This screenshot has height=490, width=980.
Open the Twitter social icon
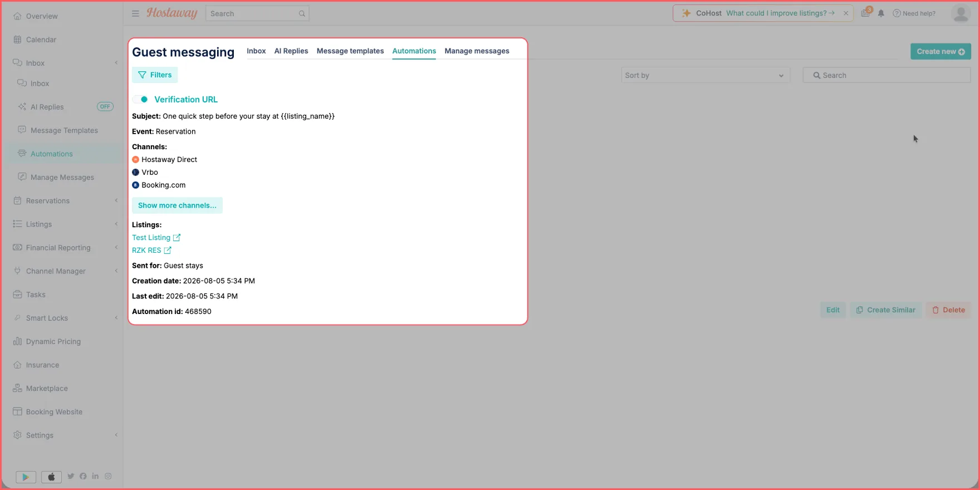pos(71,476)
